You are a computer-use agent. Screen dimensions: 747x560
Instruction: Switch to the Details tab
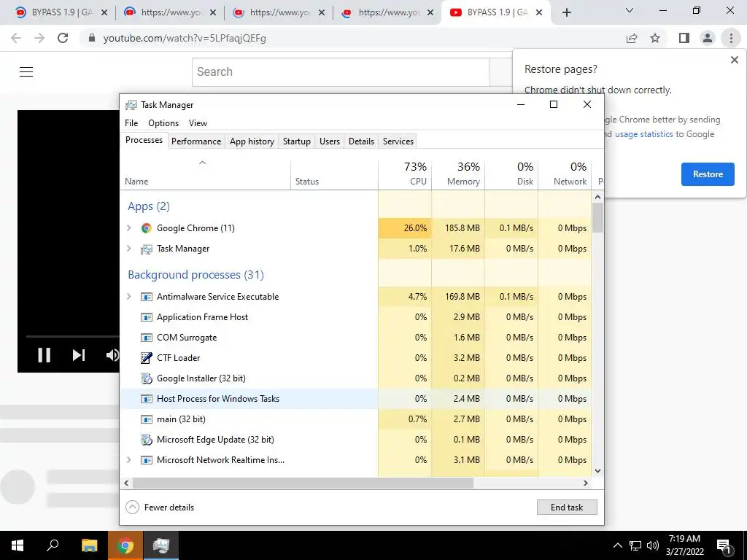[361, 141]
